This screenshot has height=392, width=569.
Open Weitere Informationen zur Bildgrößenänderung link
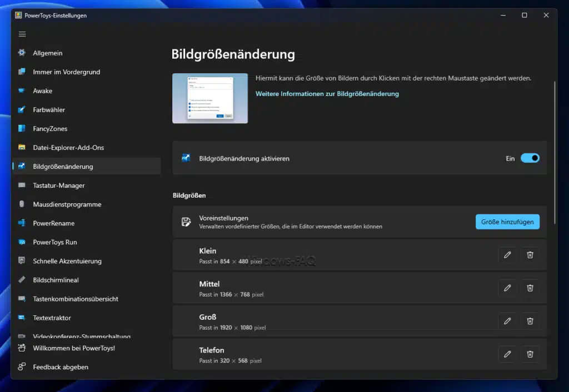(327, 93)
